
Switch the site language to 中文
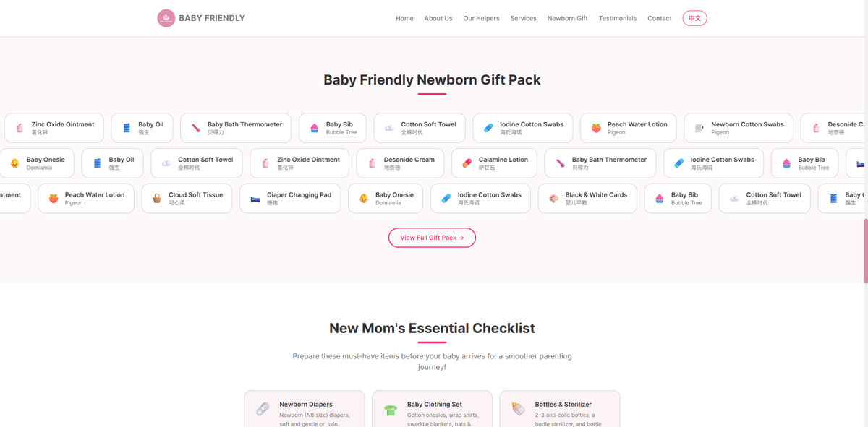tap(694, 18)
